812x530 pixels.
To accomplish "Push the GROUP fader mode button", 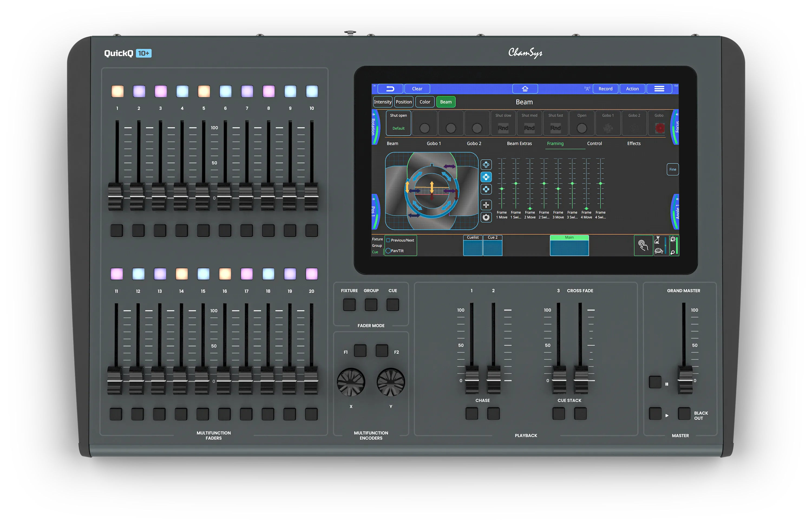I will [x=371, y=305].
